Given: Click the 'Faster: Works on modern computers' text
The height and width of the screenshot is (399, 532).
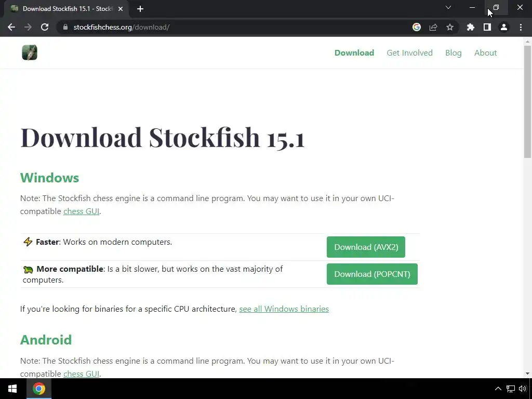Looking at the screenshot, I should 104,242.
